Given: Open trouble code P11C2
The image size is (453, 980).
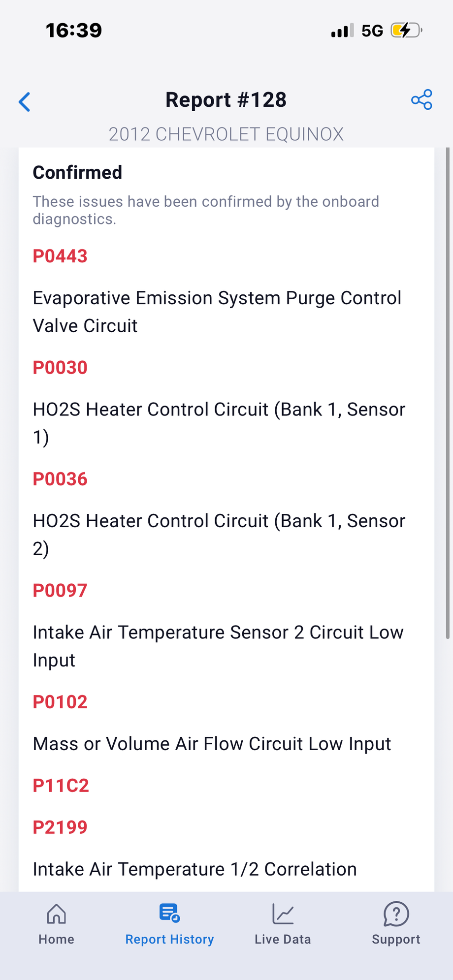Looking at the screenshot, I should pos(61,786).
